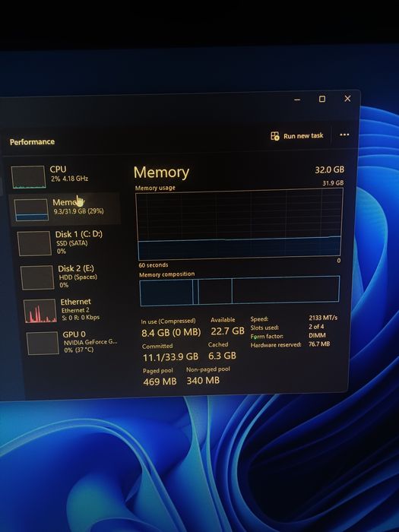Click the Paged pool 469 MB value
The width and height of the screenshot is (399, 532).
(x=160, y=382)
